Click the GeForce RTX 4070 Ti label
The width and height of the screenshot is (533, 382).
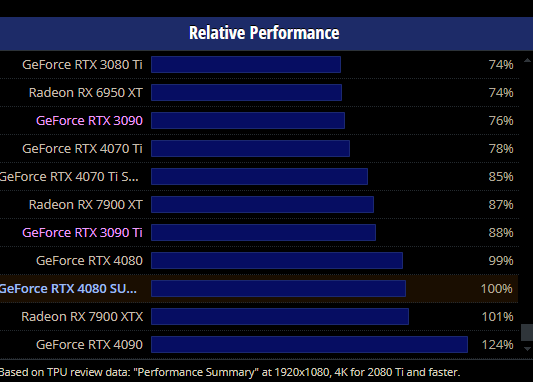click(82, 149)
